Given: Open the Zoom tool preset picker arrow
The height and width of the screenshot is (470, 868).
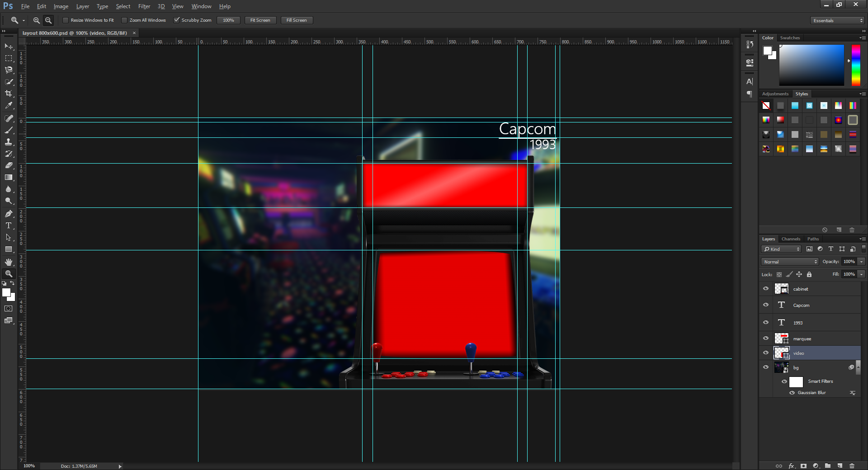Looking at the screenshot, I should click(24, 20).
